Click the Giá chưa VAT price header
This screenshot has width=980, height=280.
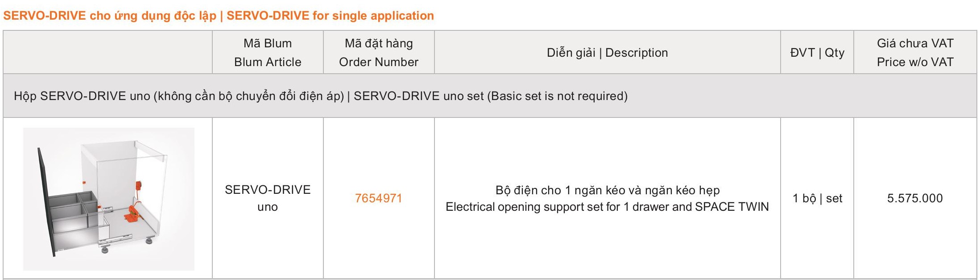click(915, 52)
